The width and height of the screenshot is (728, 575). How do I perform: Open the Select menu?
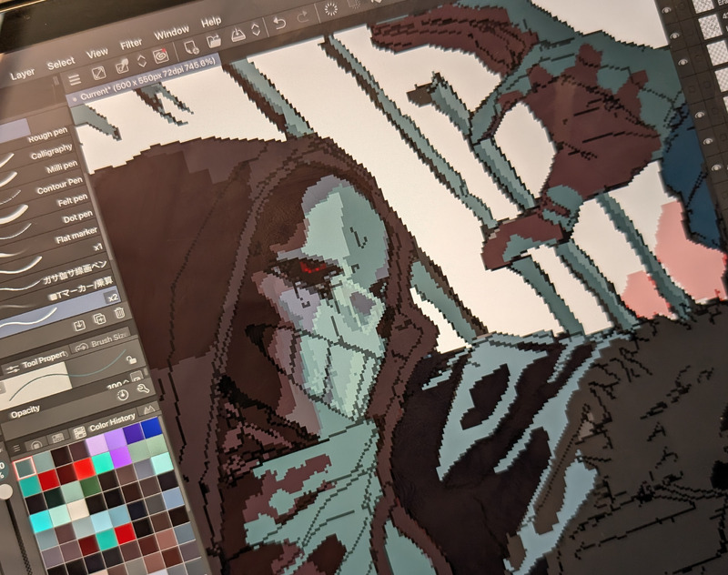point(60,64)
